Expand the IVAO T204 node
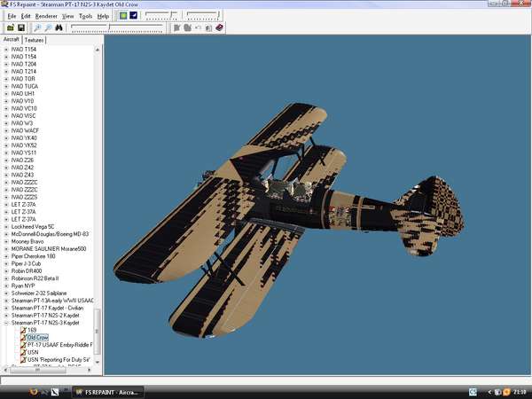 [x=6, y=64]
